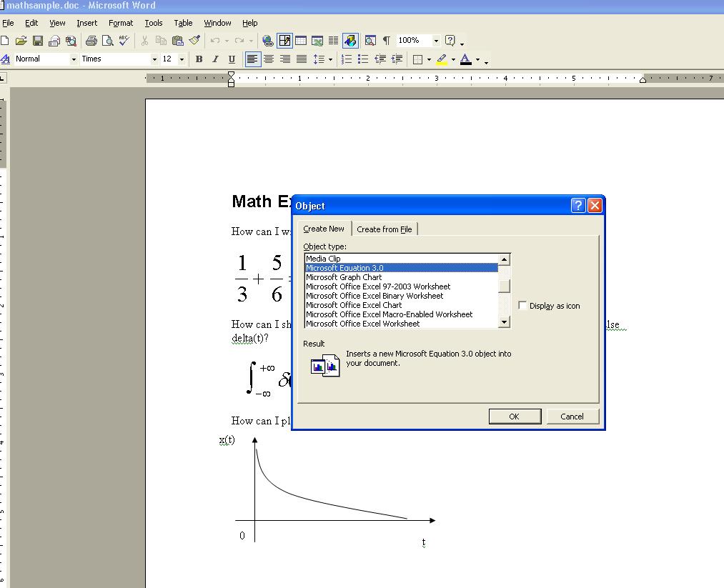This screenshot has height=588, width=724.
Task: Click Cancel in Object dialog
Action: 572,417
